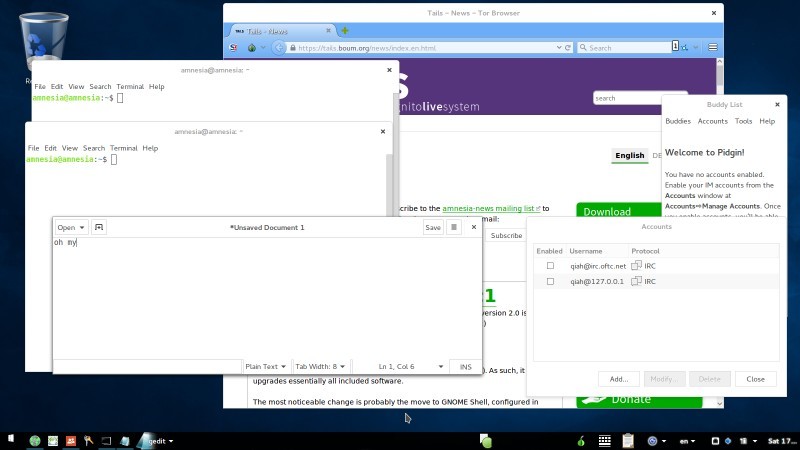800x450 pixels.
Task: Reload the Tails News page
Action: [x=568, y=47]
